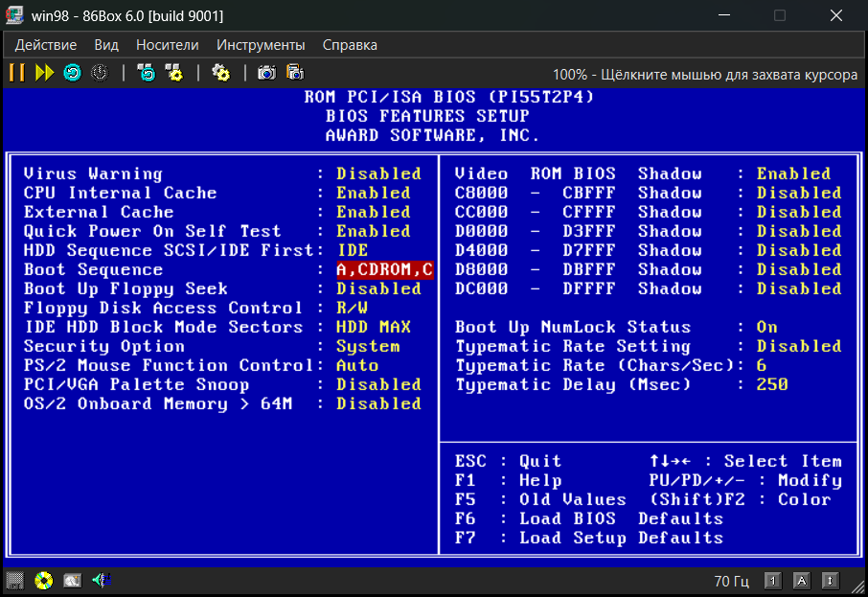Click the C8000 - CBFFF Shadow value
Image resolution: width=868 pixels, height=597 pixels.
(799, 194)
